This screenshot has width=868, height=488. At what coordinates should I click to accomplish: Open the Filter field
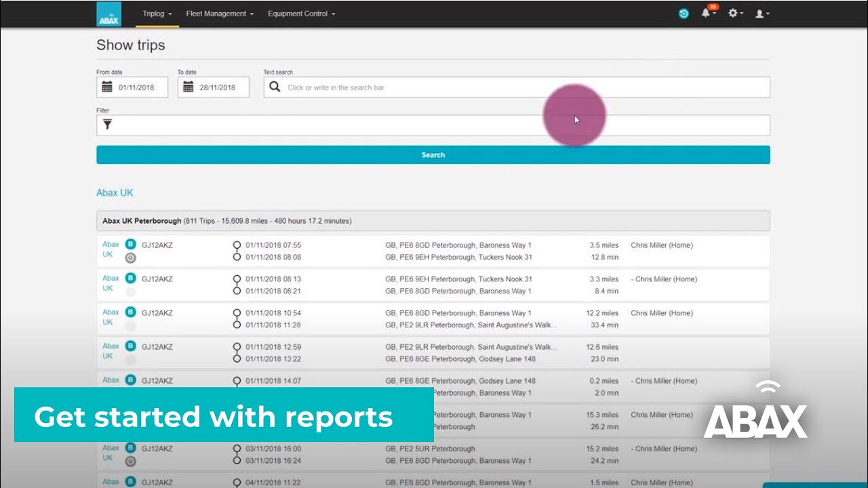pyautogui.click(x=433, y=125)
